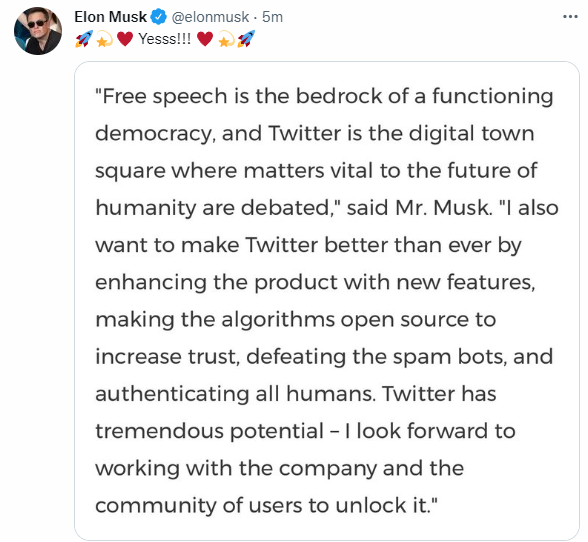The height and width of the screenshot is (542, 588).
Task: Click the Elon Musk display name
Action: 111,17
